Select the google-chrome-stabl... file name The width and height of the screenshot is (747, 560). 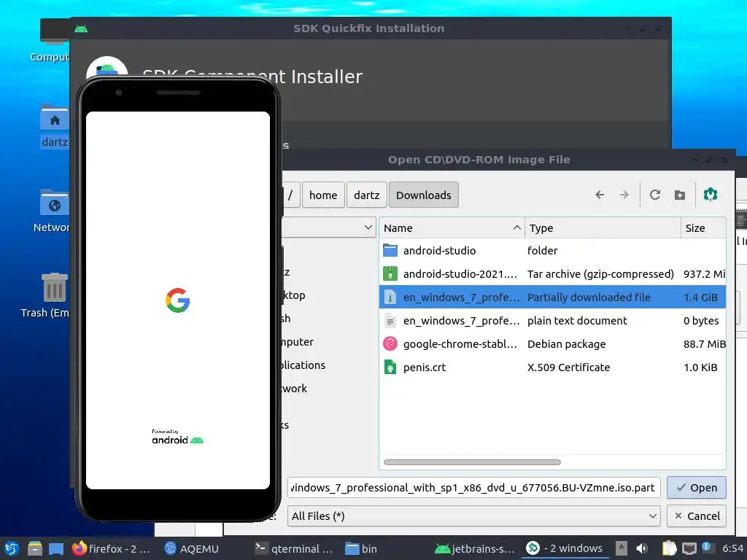460,344
